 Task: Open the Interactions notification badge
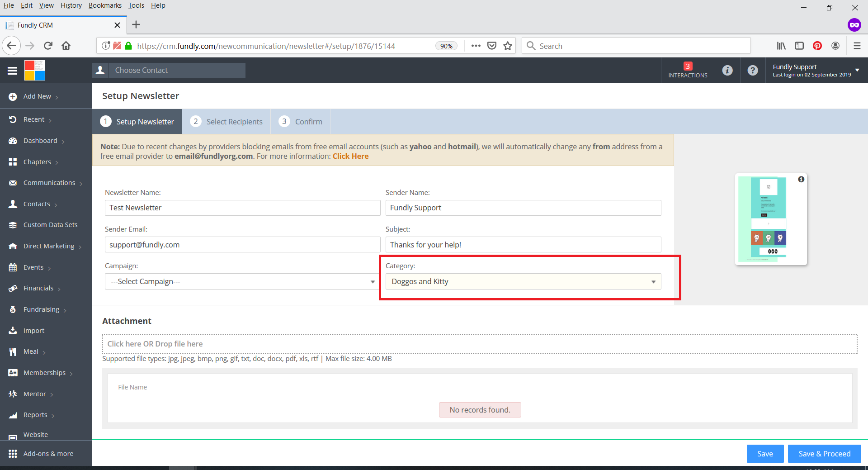click(688, 70)
